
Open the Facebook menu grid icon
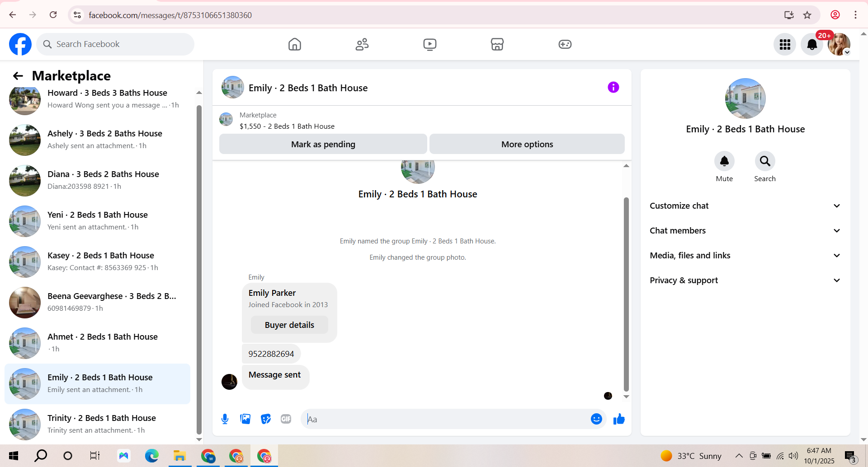coord(785,44)
